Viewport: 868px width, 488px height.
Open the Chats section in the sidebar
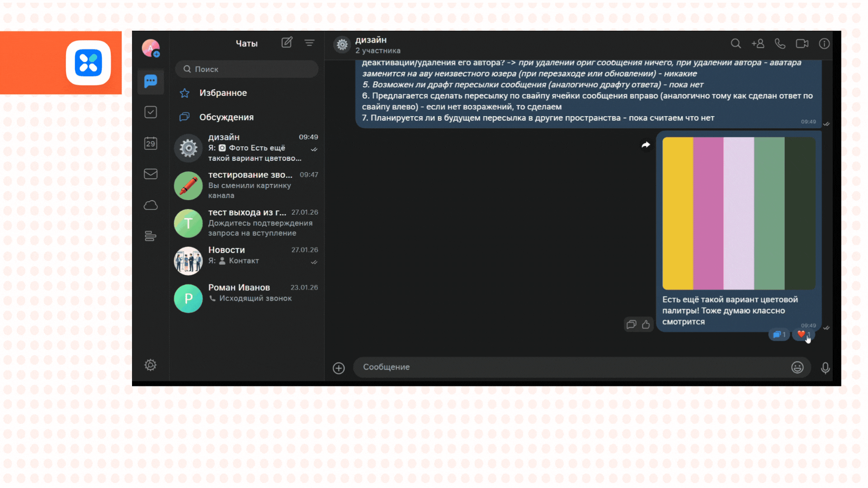click(x=151, y=81)
